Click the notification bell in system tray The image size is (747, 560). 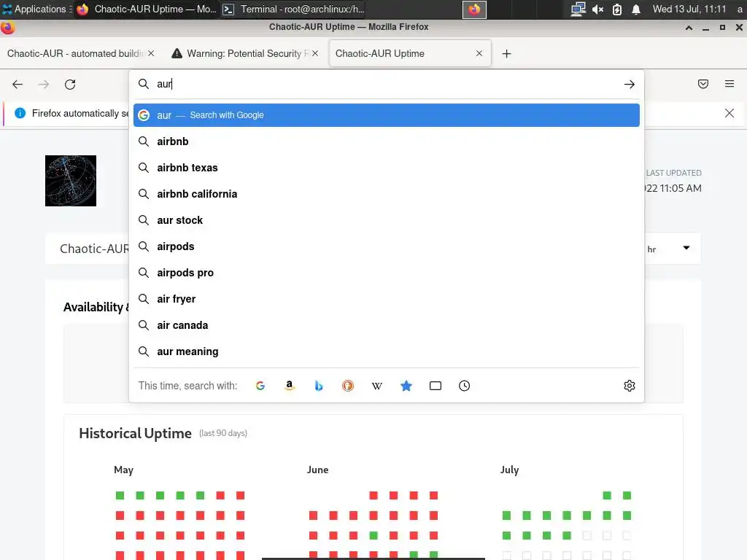coord(636,9)
